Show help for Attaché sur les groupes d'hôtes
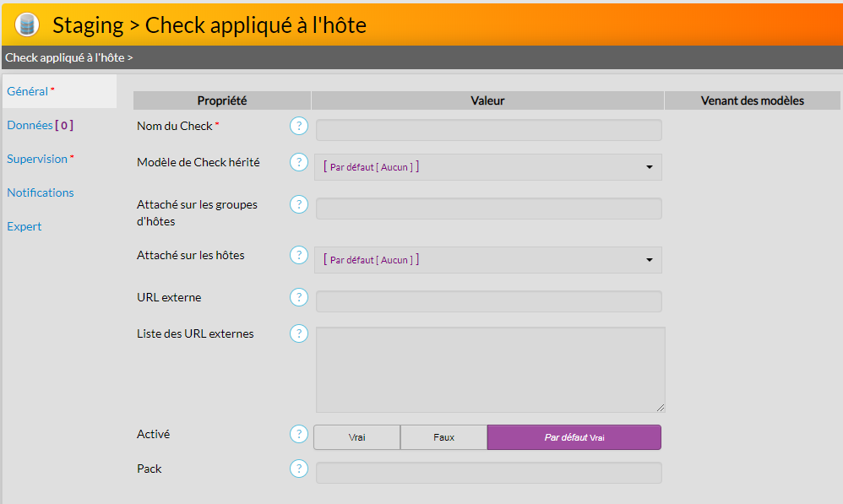This screenshot has width=843, height=504. 299,204
